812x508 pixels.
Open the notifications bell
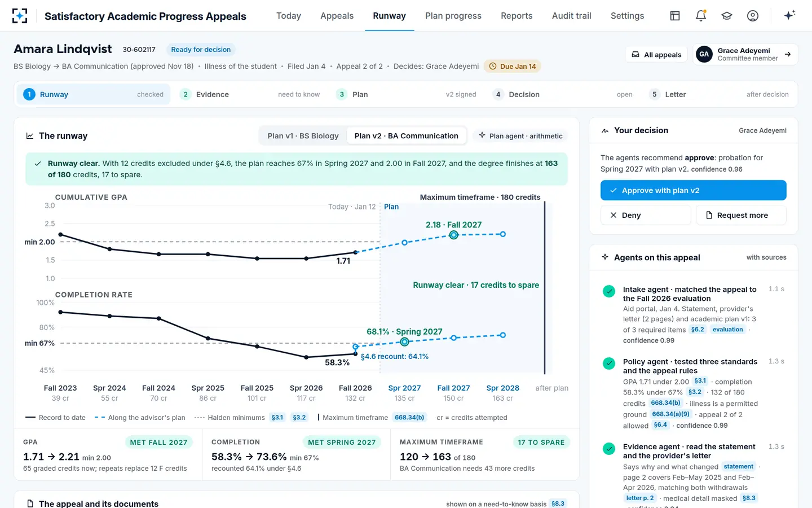[x=701, y=16]
